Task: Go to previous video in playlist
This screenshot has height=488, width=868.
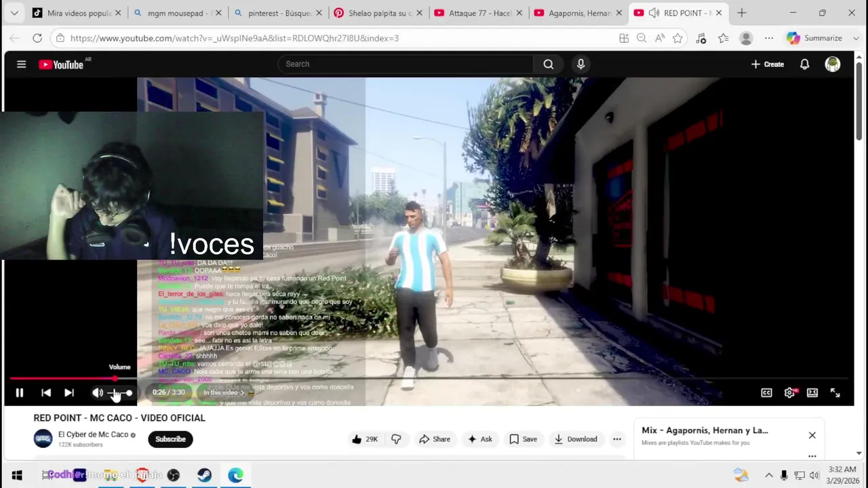Action: [46, 392]
